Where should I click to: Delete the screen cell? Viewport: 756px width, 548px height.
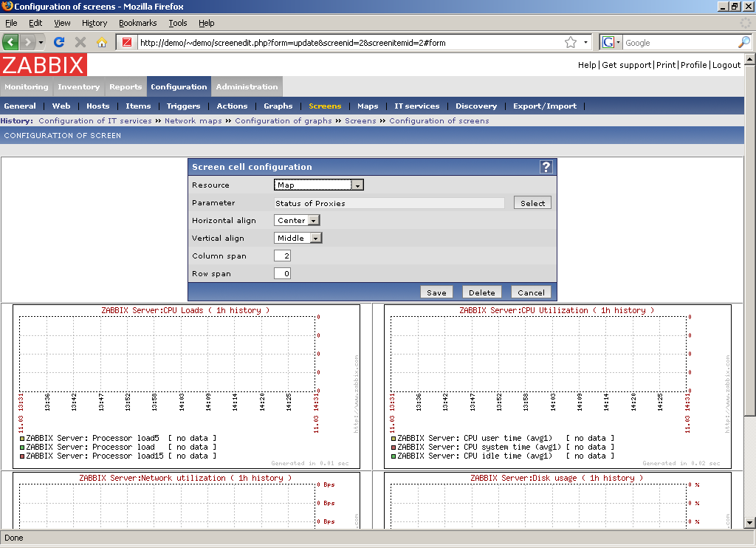click(481, 292)
